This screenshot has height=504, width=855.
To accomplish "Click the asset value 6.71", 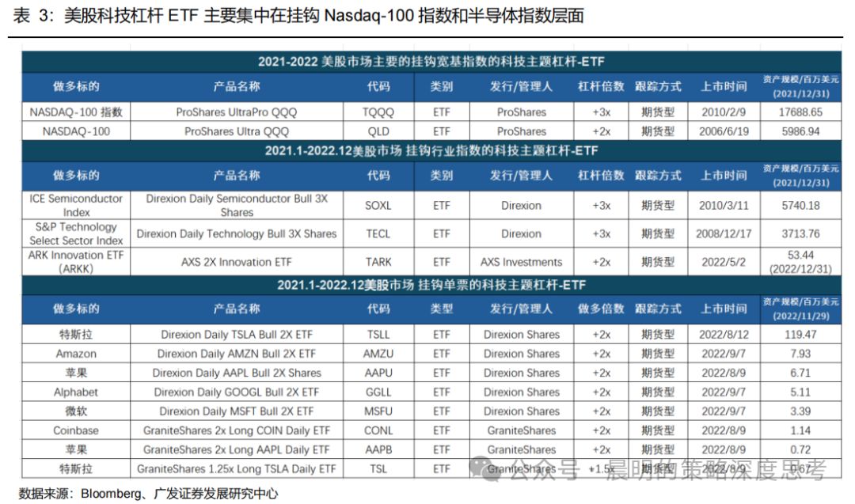I will coord(800,373).
